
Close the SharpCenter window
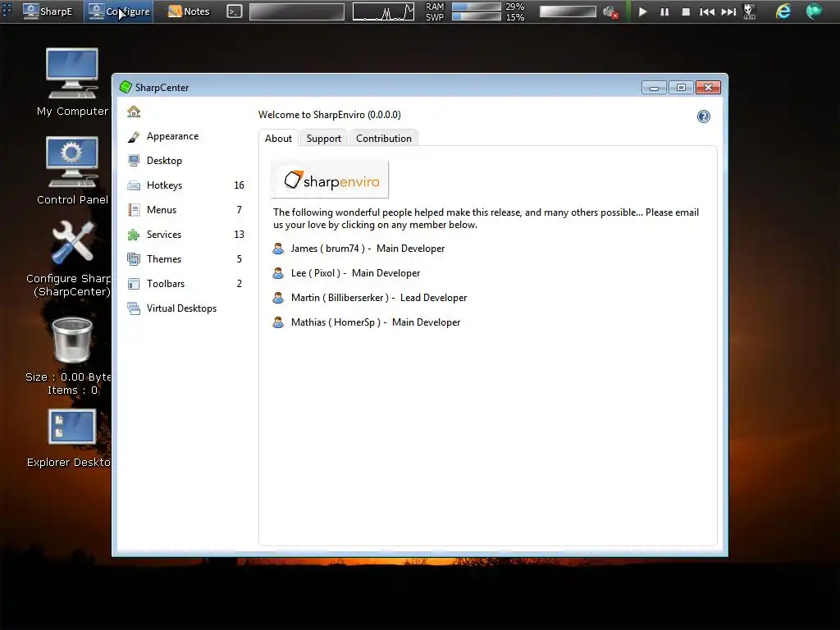[708, 88]
